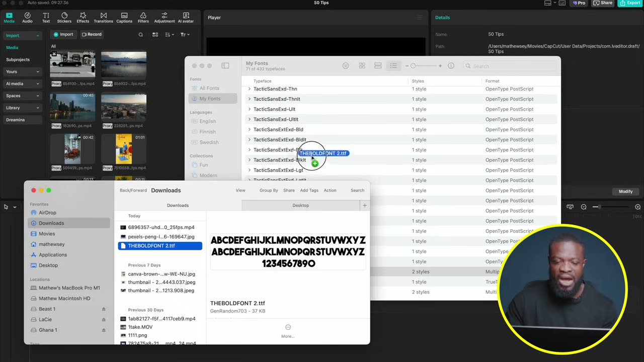Viewport: 644px width, 362px height.
Task: Switch to the Downloads tab in Finder
Action: tap(178, 206)
